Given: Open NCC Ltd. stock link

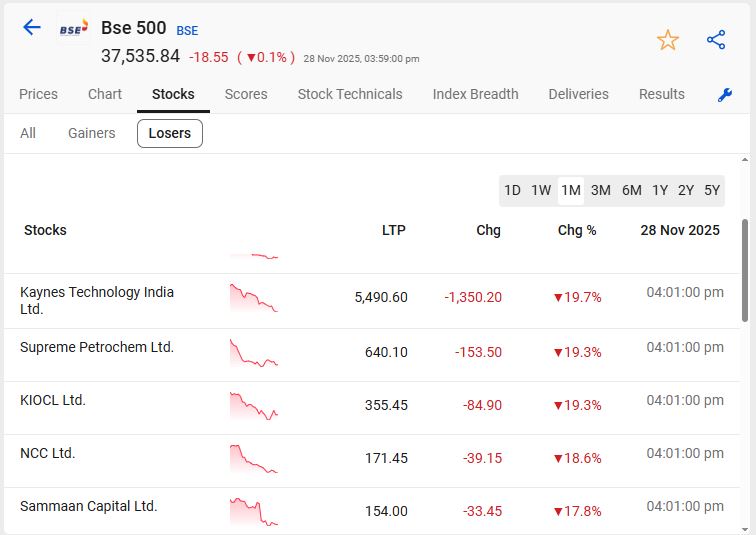Looking at the screenshot, I should click(x=48, y=453).
